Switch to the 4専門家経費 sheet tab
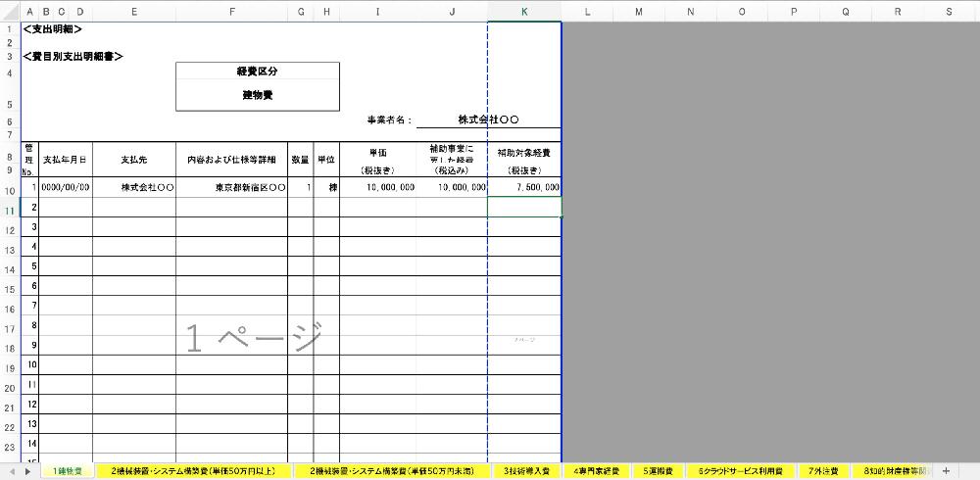 click(x=596, y=470)
